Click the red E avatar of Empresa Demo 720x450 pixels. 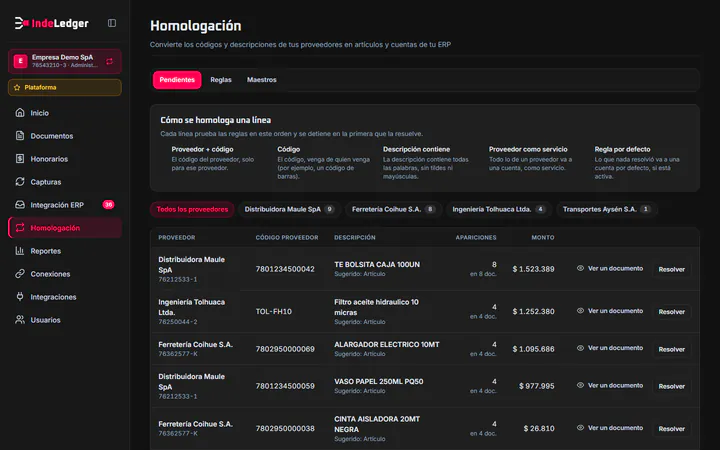click(20, 61)
